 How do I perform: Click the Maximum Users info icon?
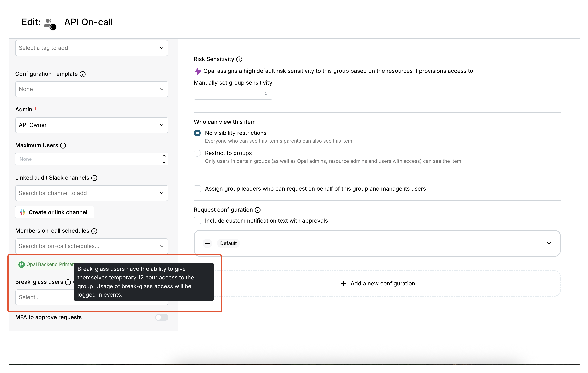(x=63, y=146)
